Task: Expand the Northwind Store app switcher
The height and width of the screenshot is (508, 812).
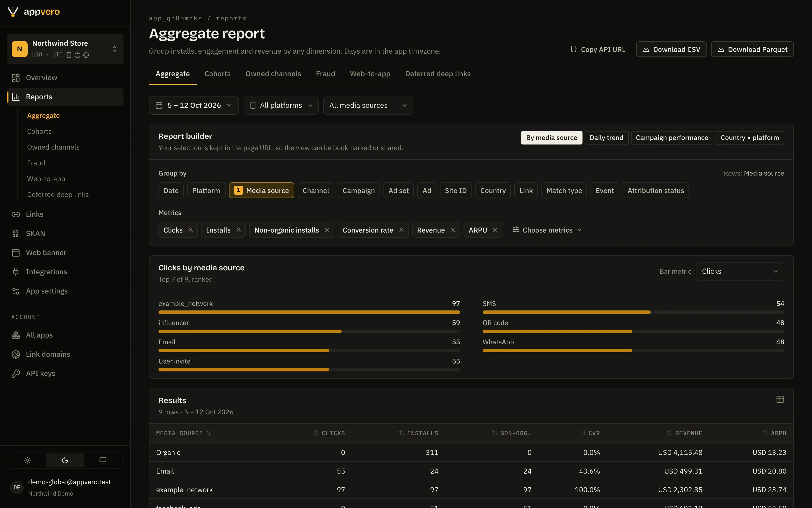Action: coord(65,49)
